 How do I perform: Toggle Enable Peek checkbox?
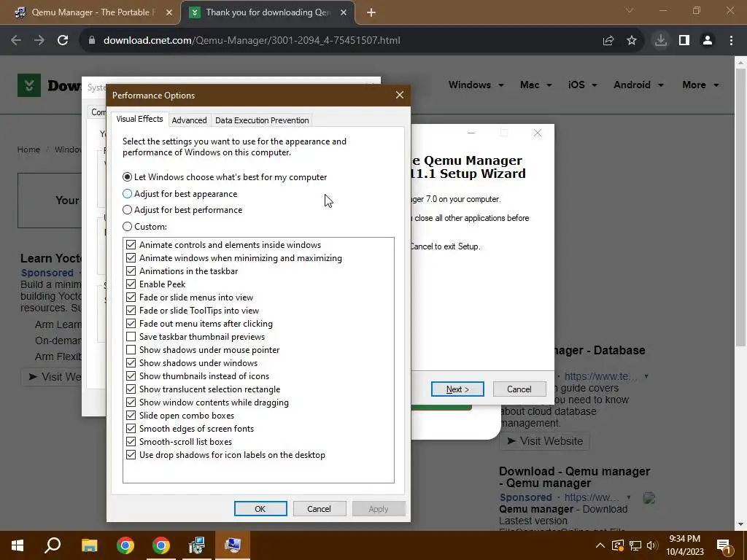131,284
